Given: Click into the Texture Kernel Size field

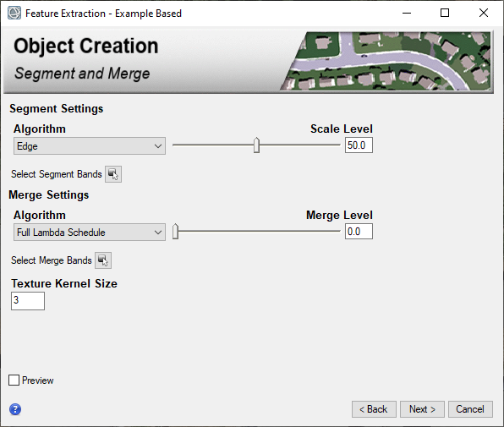Looking at the screenshot, I should coord(28,301).
